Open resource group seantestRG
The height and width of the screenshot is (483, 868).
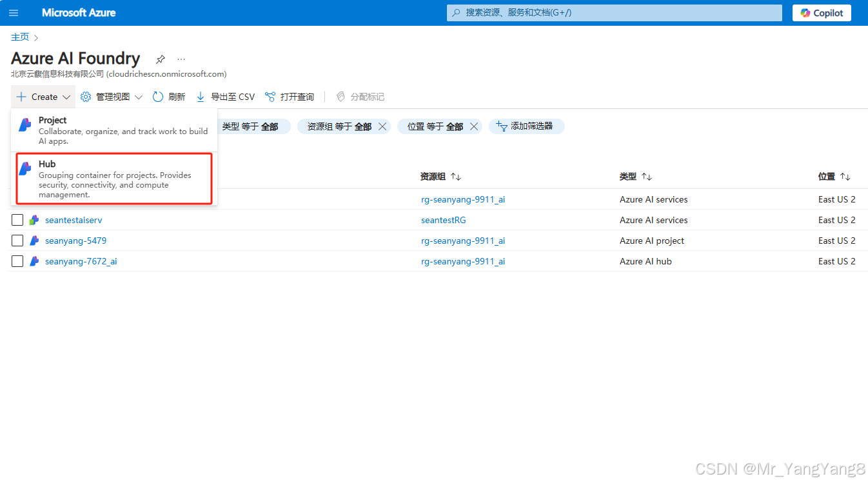pos(444,220)
